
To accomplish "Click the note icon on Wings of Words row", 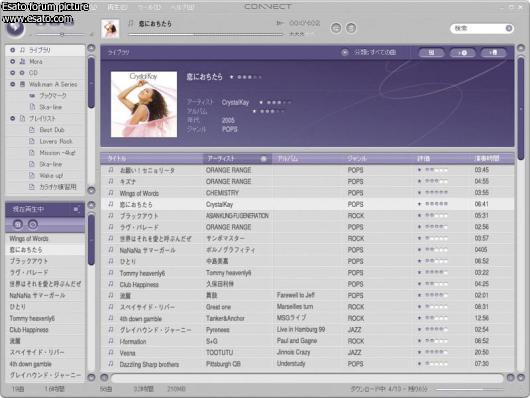I will pyautogui.click(x=111, y=193).
